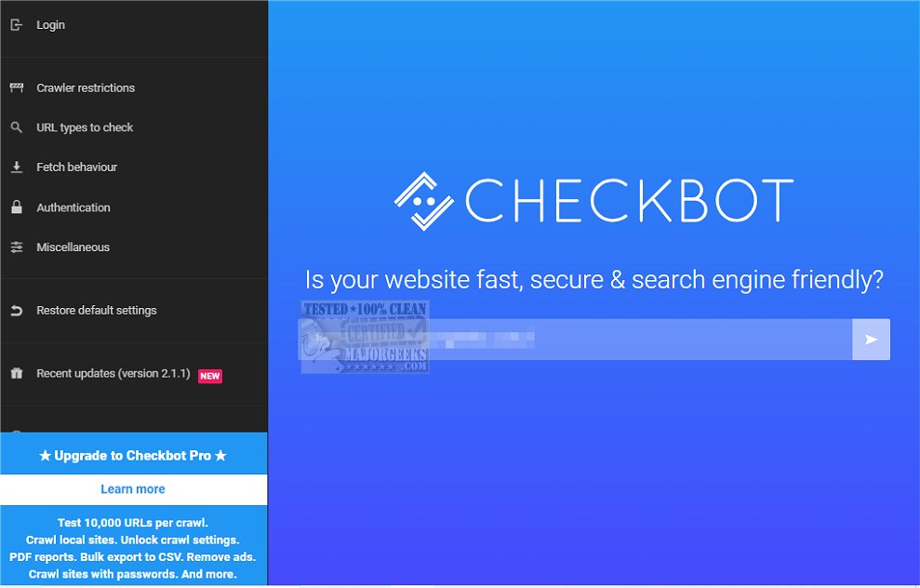Click the Checkbot logo icon
The height and width of the screenshot is (588, 920).
[423, 201]
